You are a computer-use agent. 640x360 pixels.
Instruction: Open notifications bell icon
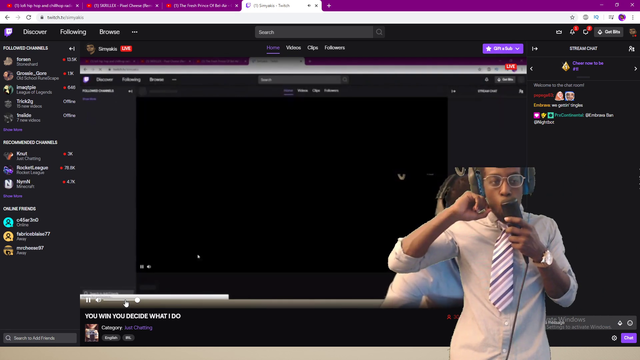(x=572, y=32)
